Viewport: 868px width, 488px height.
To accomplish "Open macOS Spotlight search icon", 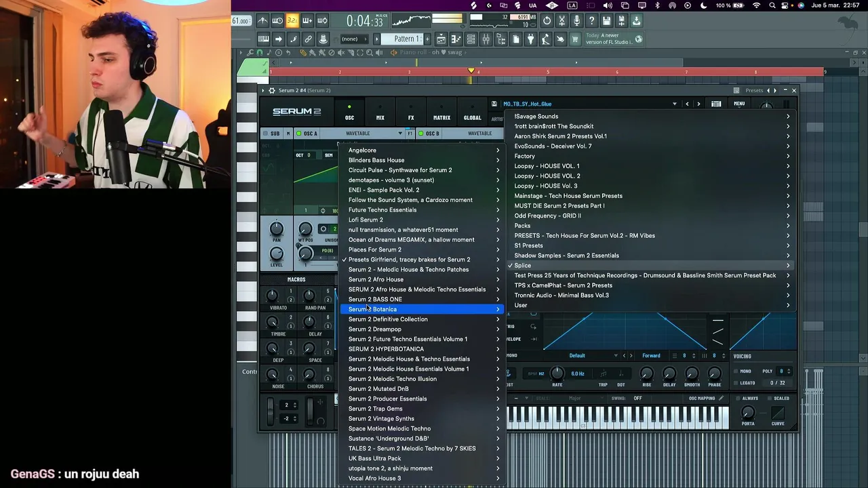I will tap(772, 5).
